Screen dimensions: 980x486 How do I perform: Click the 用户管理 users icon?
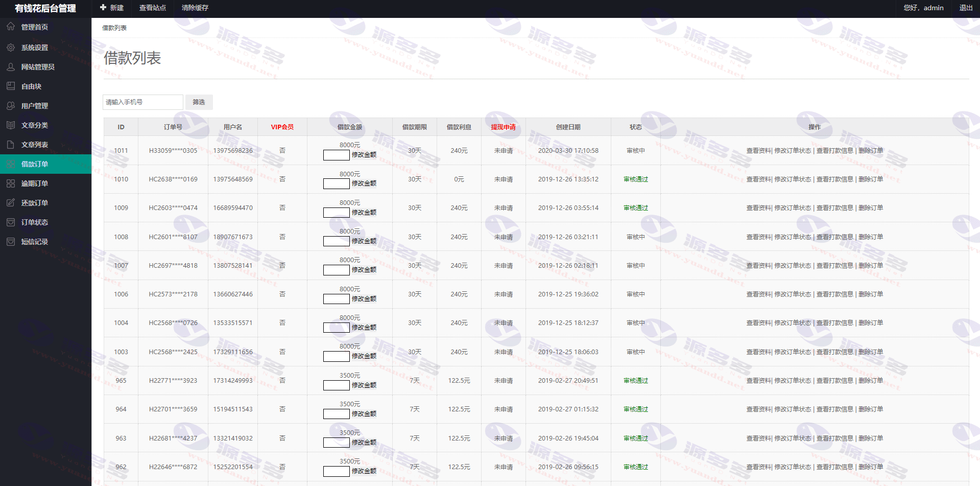(x=11, y=106)
